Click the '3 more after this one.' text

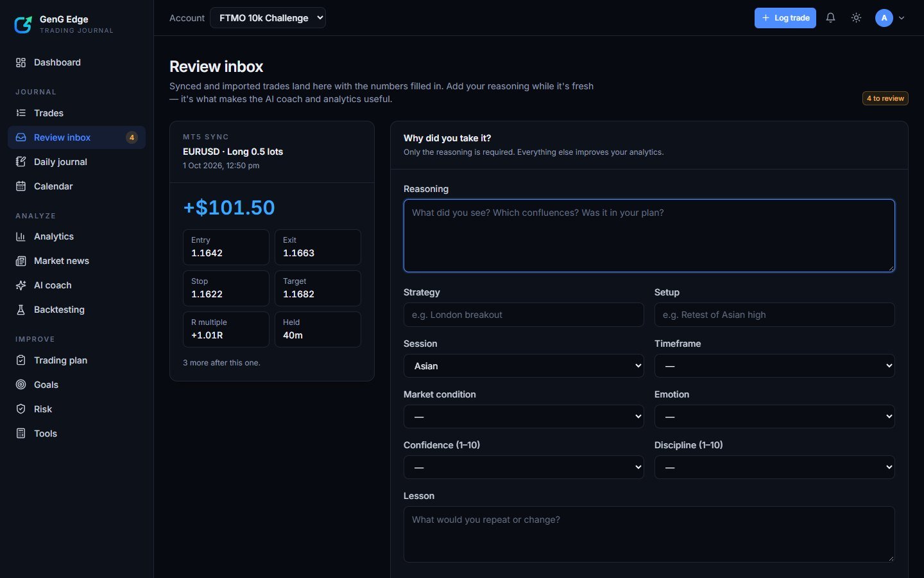221,363
